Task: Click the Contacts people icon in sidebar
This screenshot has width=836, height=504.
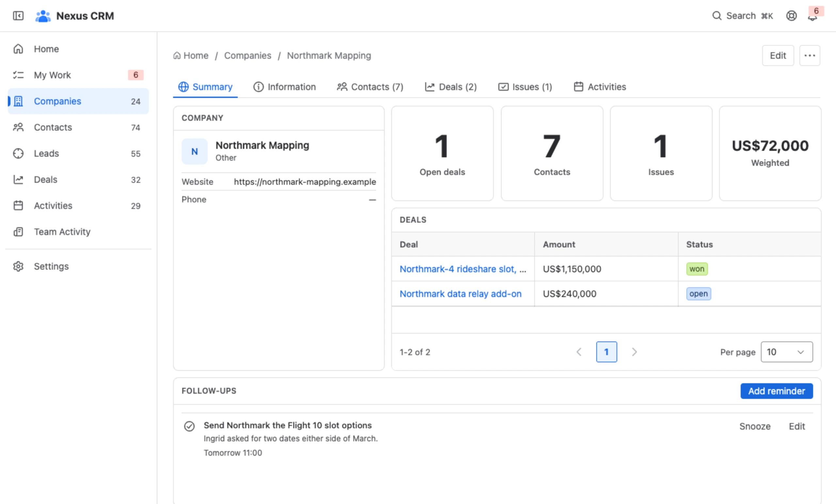Action: point(18,127)
